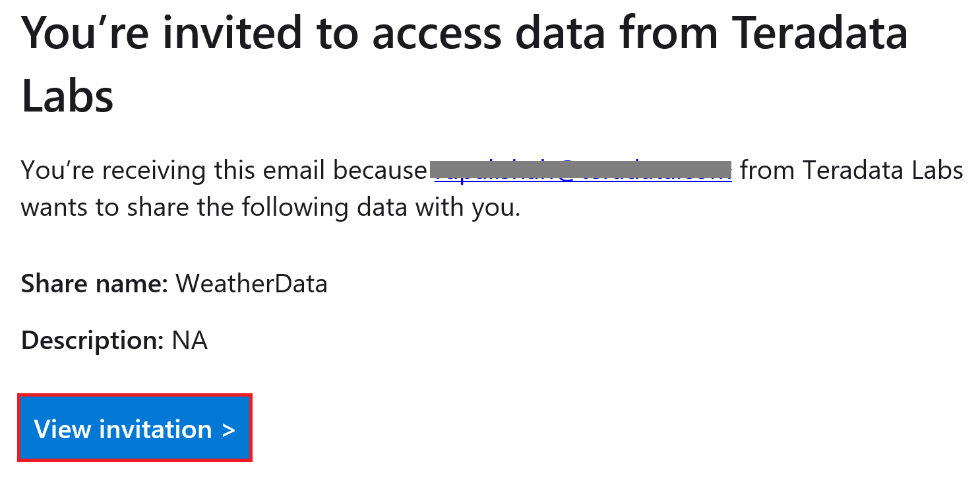Click the greyed-out email placeholder
The height and width of the screenshot is (485, 980).
pos(580,167)
